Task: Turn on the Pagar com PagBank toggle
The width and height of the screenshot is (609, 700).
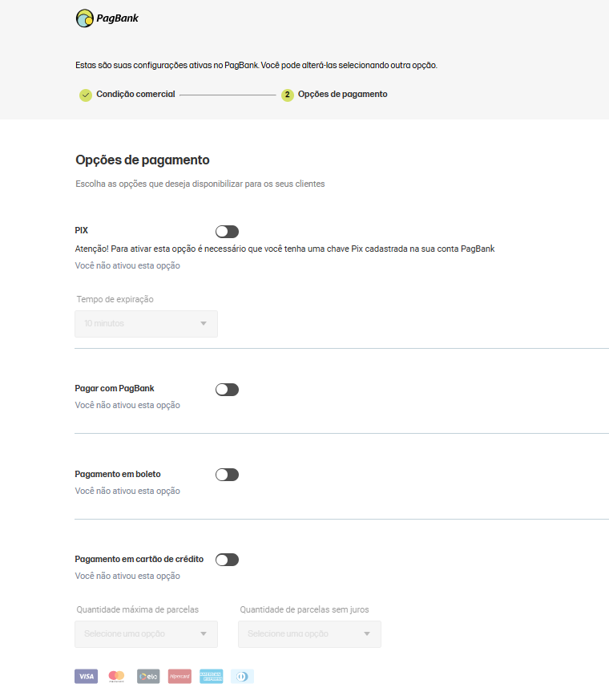Action: [227, 390]
